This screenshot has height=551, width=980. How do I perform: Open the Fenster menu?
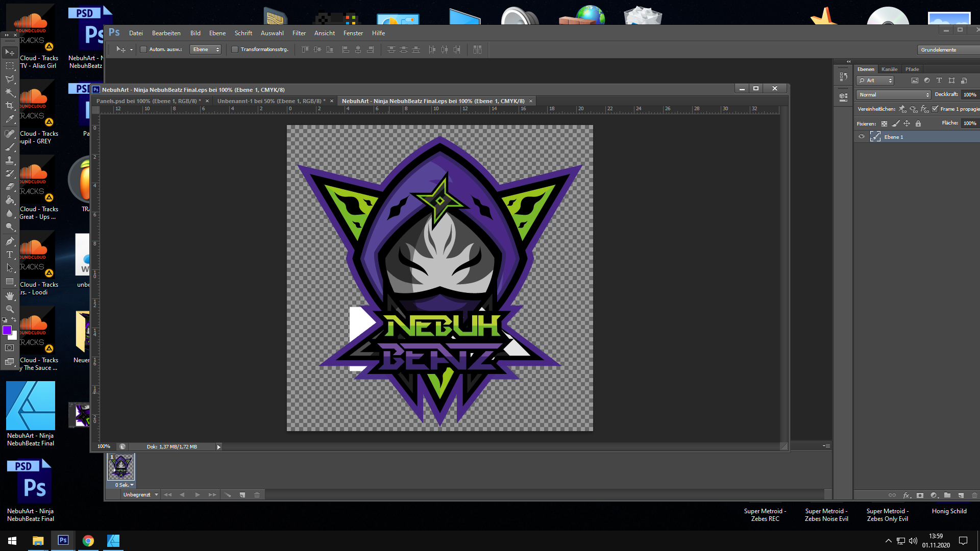click(x=353, y=33)
